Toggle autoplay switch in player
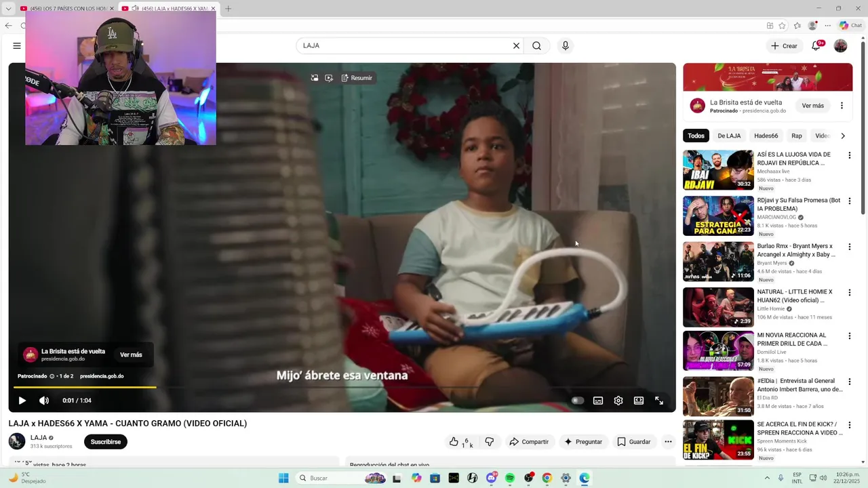The image size is (868, 488). [x=577, y=401]
